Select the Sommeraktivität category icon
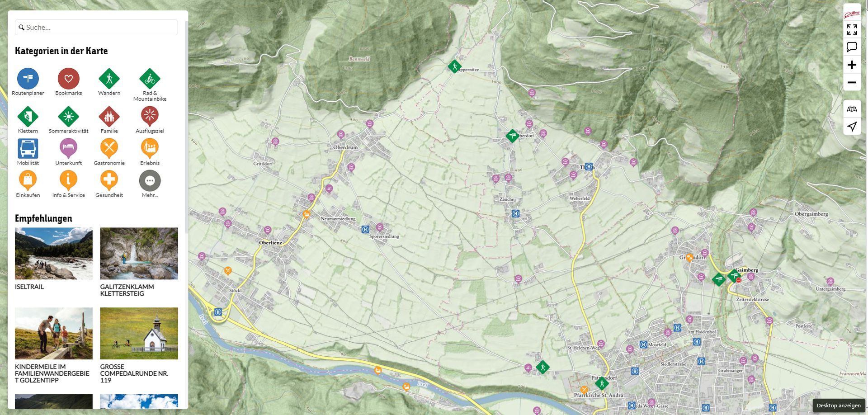The height and width of the screenshot is (415, 868). 69,116
